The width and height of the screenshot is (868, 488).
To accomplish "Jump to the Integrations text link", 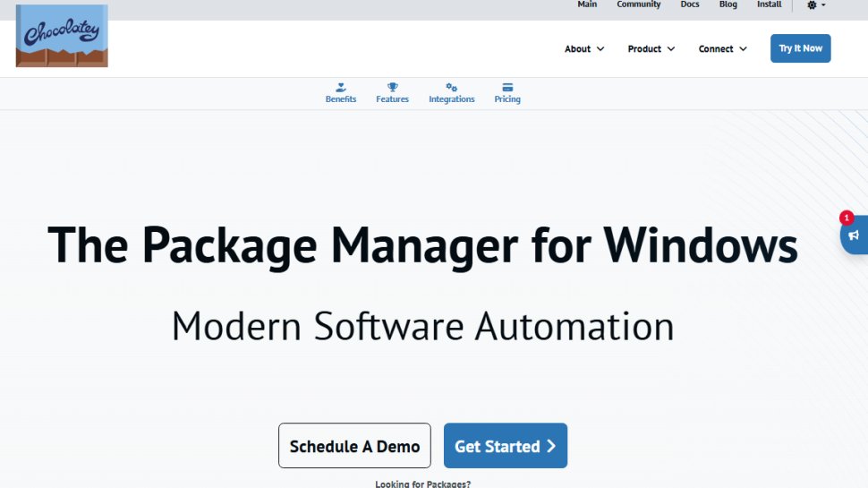I will click(452, 99).
